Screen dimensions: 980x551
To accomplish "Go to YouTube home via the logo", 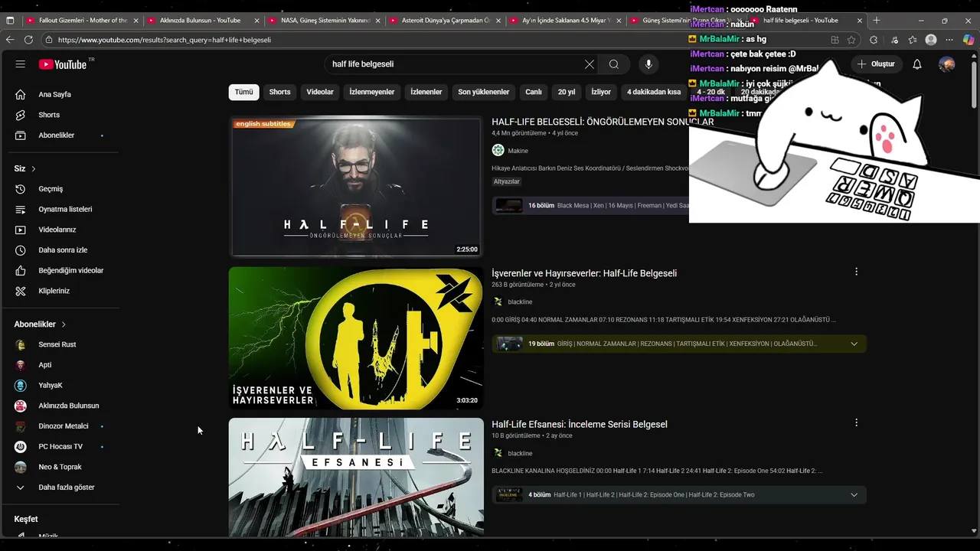I will pyautogui.click(x=62, y=64).
